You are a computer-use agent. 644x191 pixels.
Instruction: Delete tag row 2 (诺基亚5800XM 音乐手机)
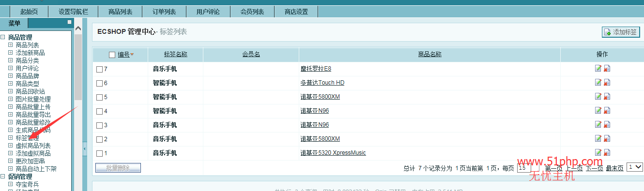pos(607,139)
